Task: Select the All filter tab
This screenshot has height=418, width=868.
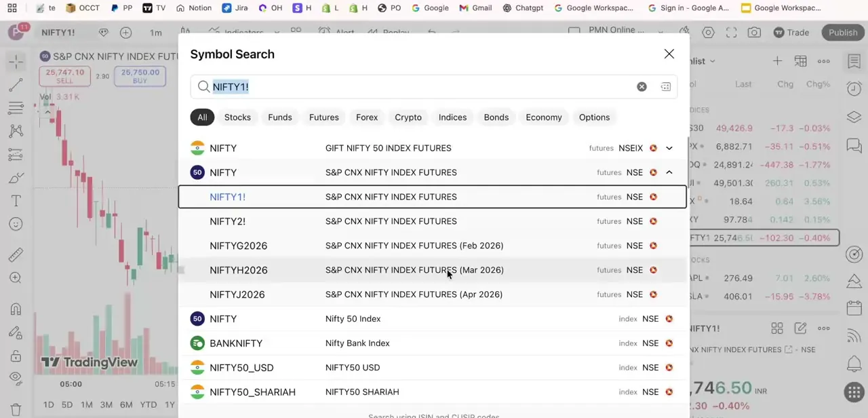Action: point(202,117)
